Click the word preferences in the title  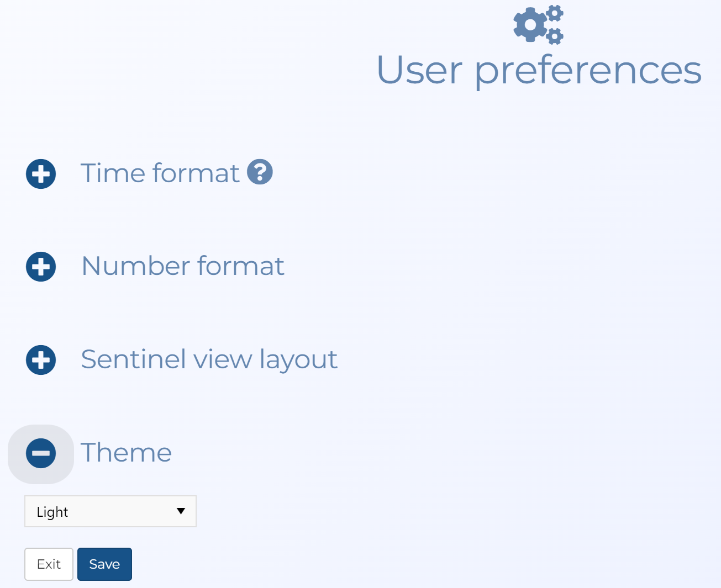click(x=588, y=71)
